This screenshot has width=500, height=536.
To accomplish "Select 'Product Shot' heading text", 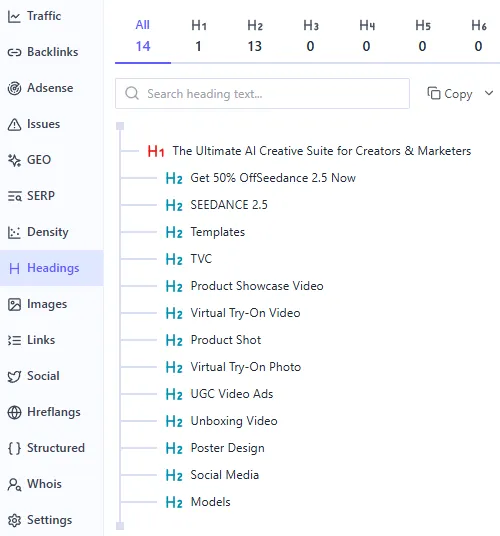I will (226, 340).
